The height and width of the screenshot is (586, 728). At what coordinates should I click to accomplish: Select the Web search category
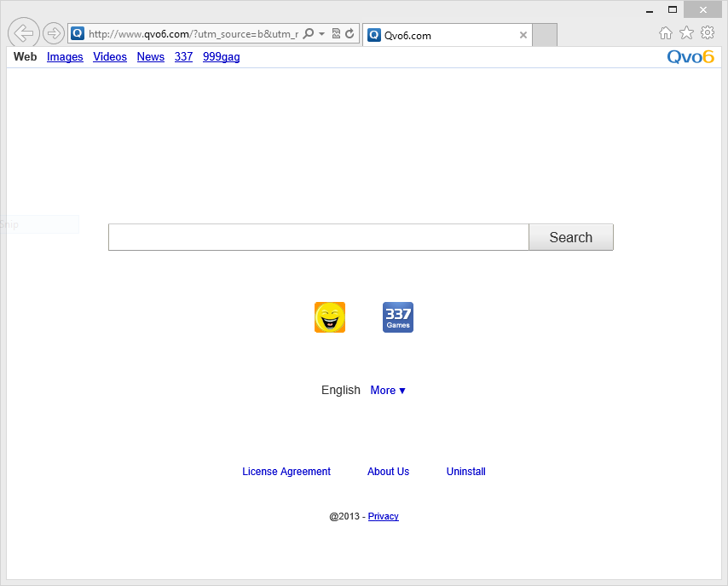(x=25, y=56)
